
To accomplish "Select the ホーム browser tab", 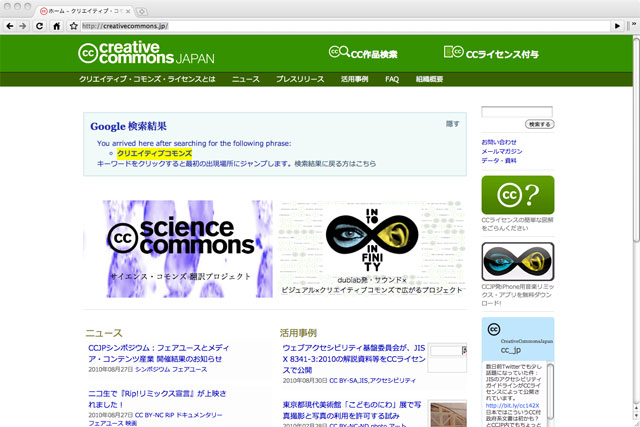I will point(86,11).
